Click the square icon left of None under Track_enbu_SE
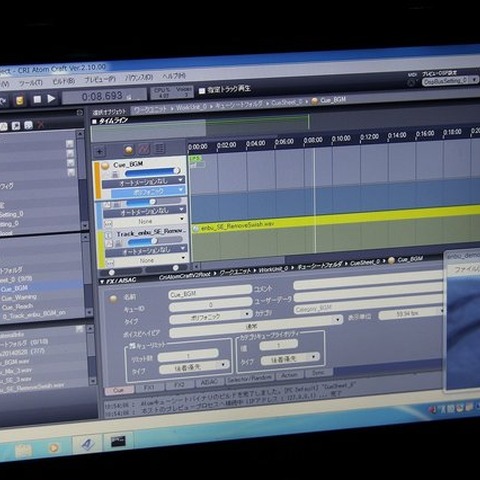 109,263
